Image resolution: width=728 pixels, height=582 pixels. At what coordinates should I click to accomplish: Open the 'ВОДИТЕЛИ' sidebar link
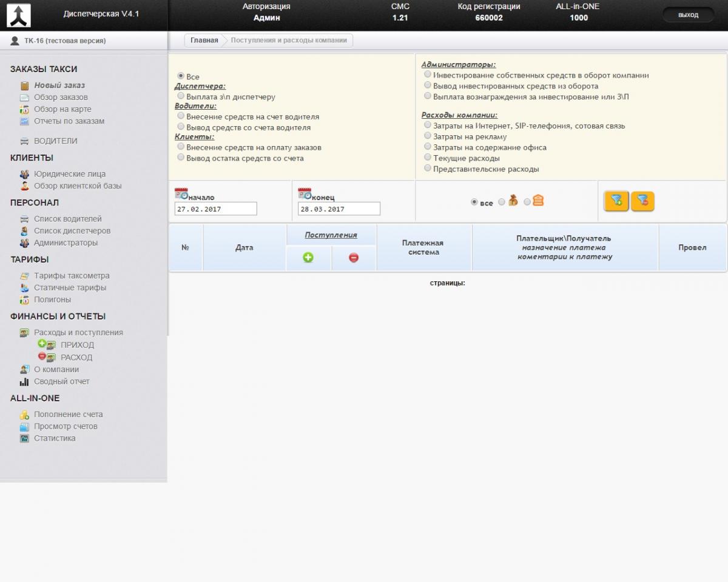56,141
